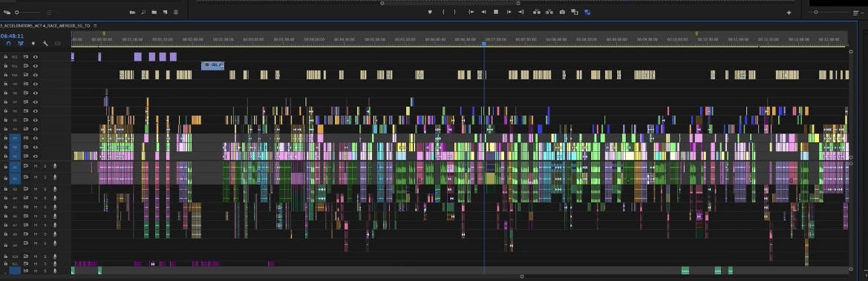Toggle sync lock on track V9
Image resolution: width=868 pixels, height=281 pixels.
point(25,84)
